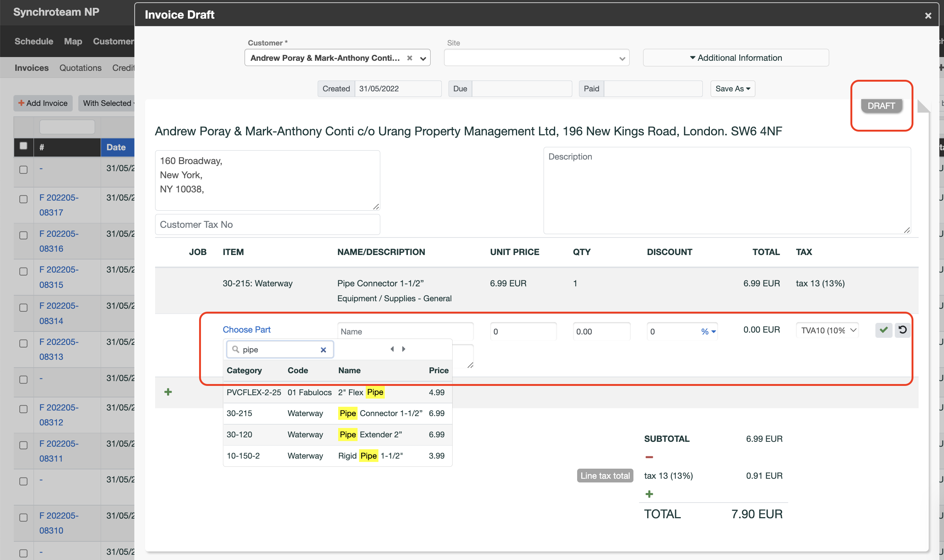
Task: Expand Additional Information
Action: click(735, 58)
